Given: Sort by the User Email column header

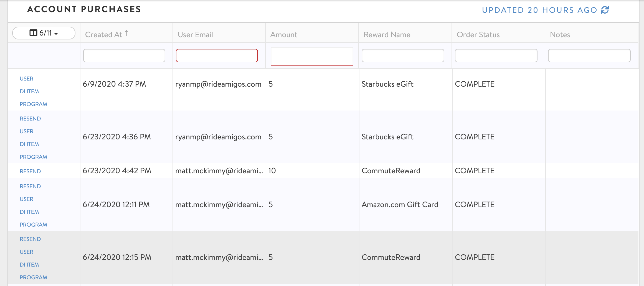Looking at the screenshot, I should [195, 35].
